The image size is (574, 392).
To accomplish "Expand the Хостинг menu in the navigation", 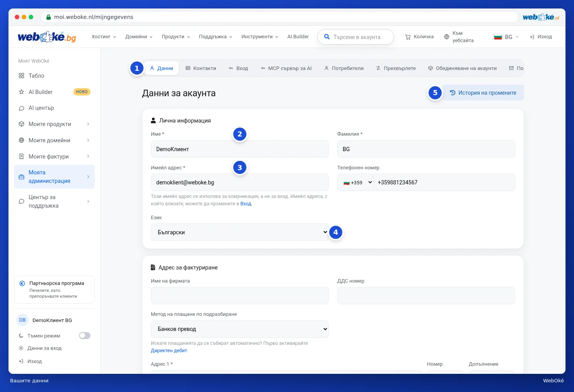I will point(104,37).
